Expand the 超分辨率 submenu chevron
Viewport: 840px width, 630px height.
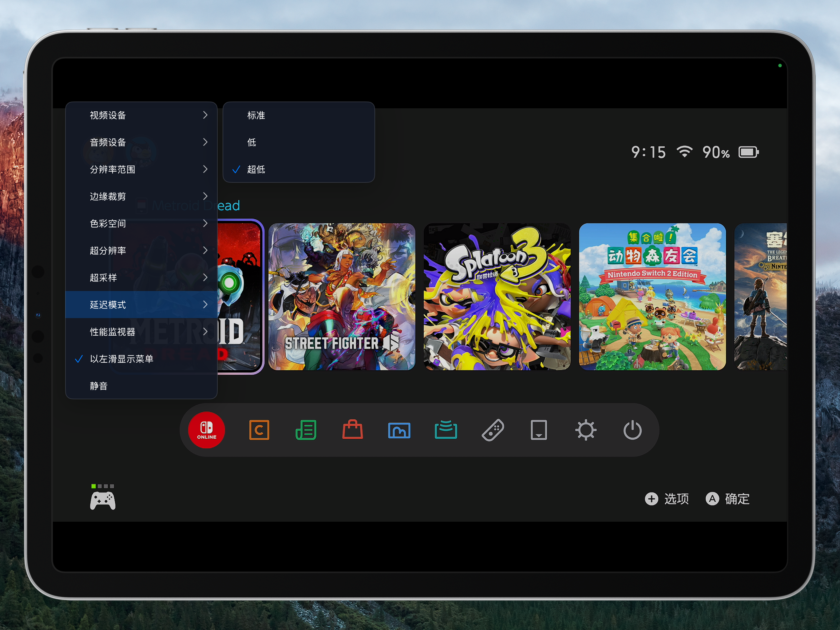(x=205, y=250)
